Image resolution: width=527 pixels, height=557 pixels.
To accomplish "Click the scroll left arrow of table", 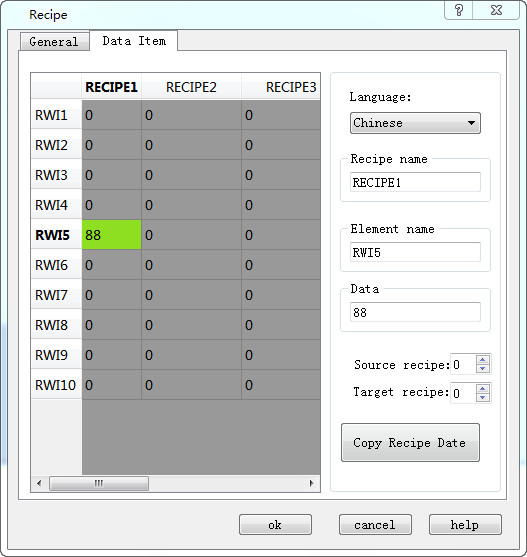I will point(39,483).
